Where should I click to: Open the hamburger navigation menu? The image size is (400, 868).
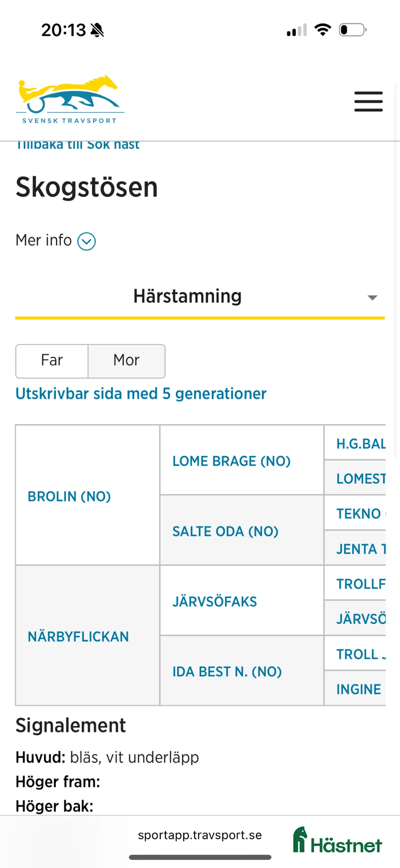[x=368, y=101]
